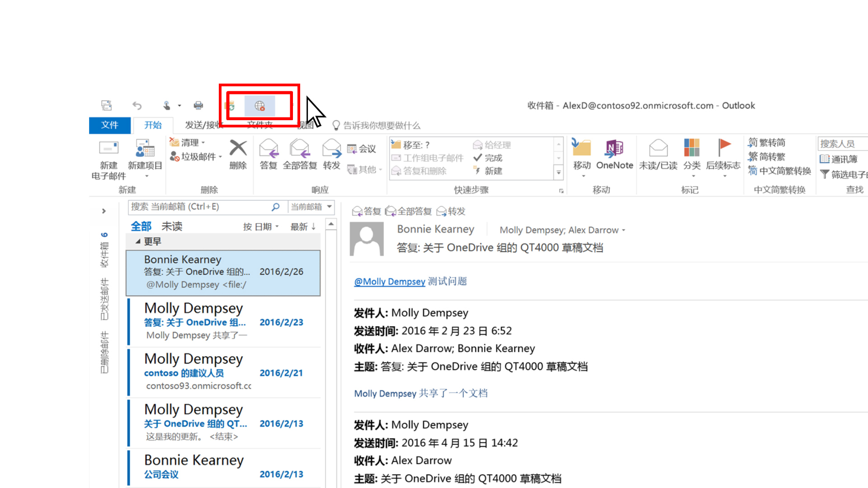Select 工作组电子邮件 quick step
This screenshot has height=488, width=868.
(x=427, y=158)
